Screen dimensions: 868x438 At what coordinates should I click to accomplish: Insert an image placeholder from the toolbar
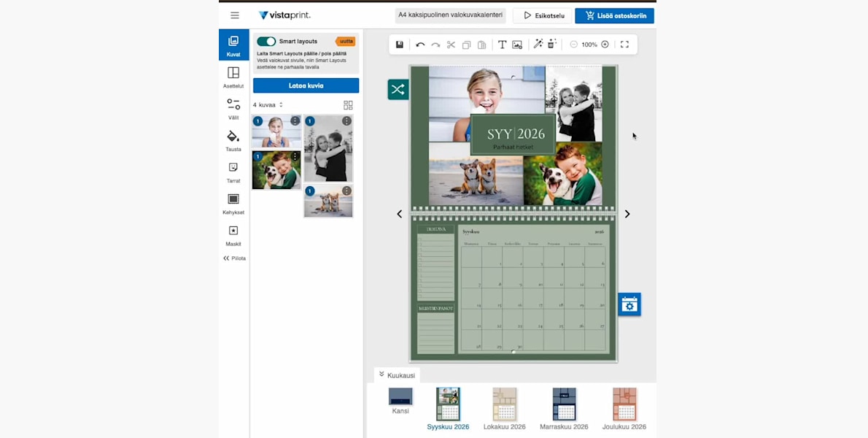[x=517, y=45]
